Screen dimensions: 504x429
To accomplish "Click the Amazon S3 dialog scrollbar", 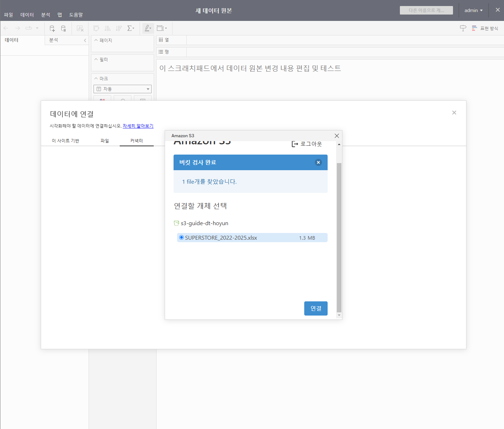I will coord(339,237).
